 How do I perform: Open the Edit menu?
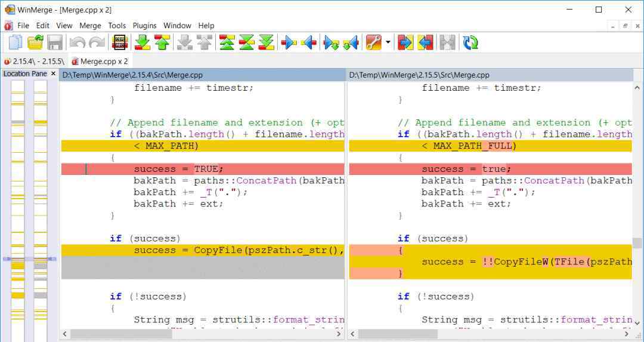43,26
